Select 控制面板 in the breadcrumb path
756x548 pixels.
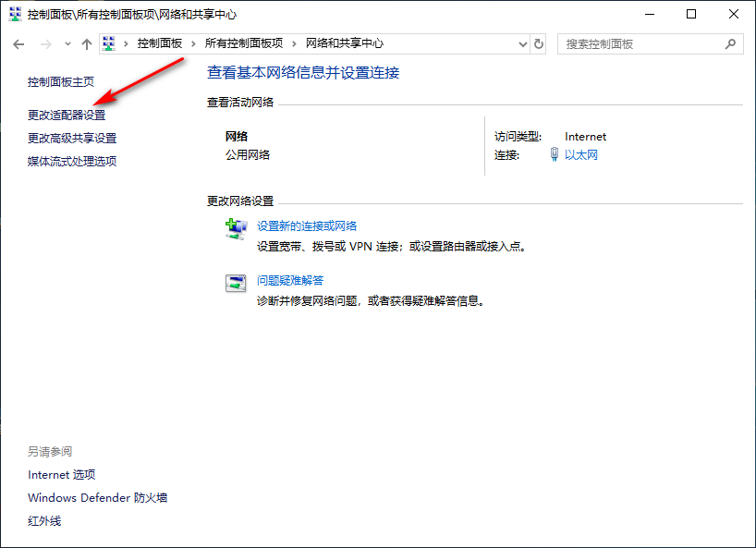pyautogui.click(x=159, y=43)
